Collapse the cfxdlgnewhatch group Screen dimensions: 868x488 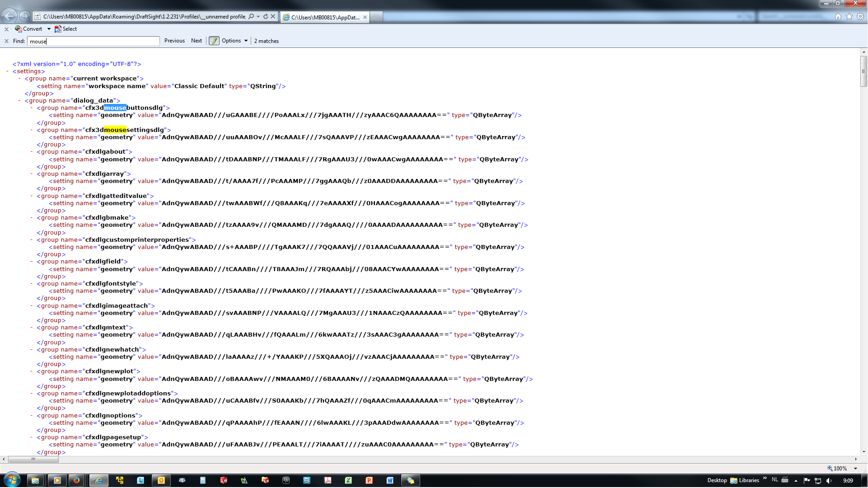[x=32, y=350]
